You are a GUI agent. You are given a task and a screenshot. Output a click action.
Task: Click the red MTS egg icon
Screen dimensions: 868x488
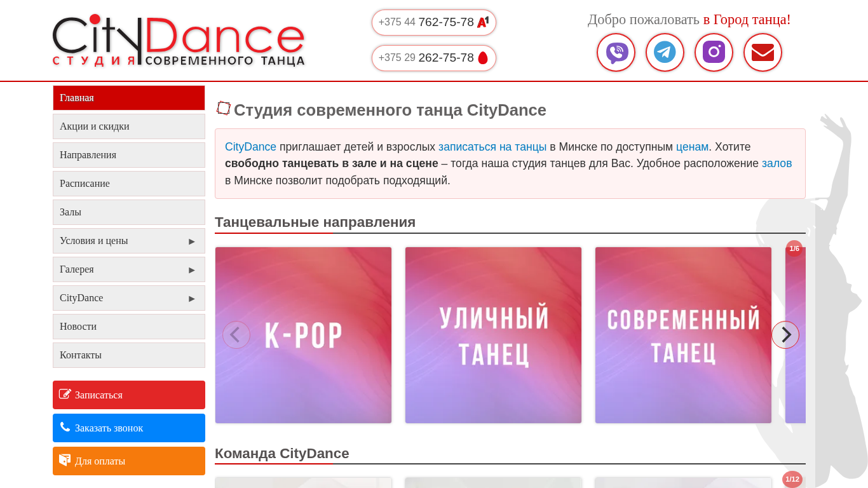click(x=483, y=58)
